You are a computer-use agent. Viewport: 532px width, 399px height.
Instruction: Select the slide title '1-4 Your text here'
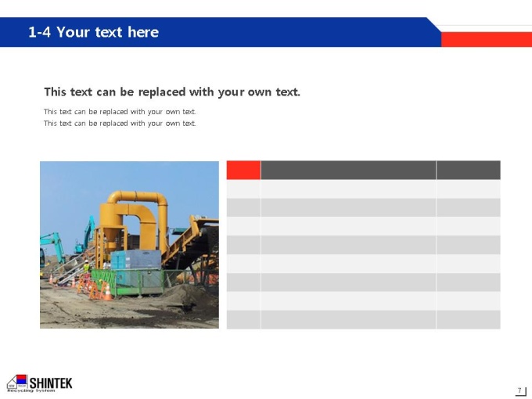[94, 32]
